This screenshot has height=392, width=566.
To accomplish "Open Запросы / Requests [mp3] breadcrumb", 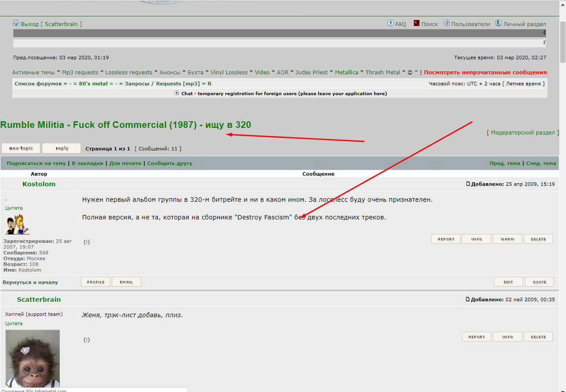I will tap(162, 83).
